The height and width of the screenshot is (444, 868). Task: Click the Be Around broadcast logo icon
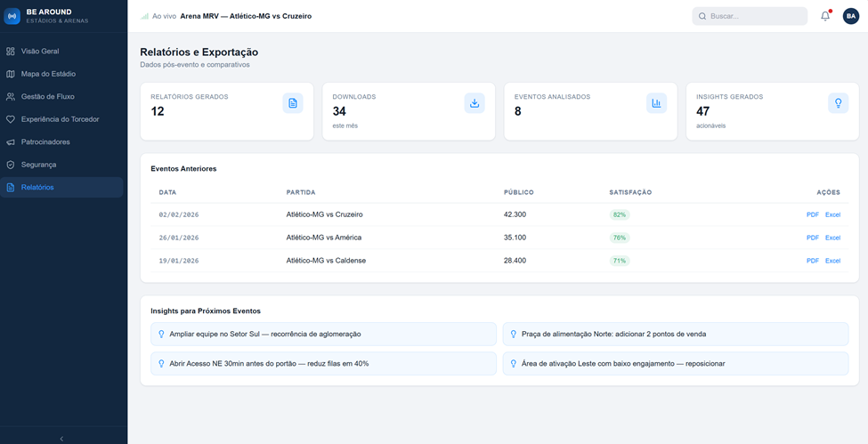pos(12,16)
